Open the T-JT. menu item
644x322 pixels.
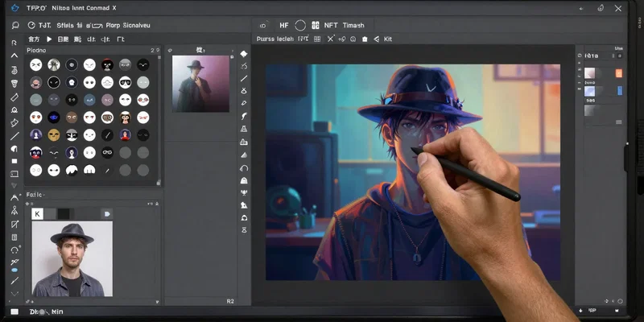[44, 26]
